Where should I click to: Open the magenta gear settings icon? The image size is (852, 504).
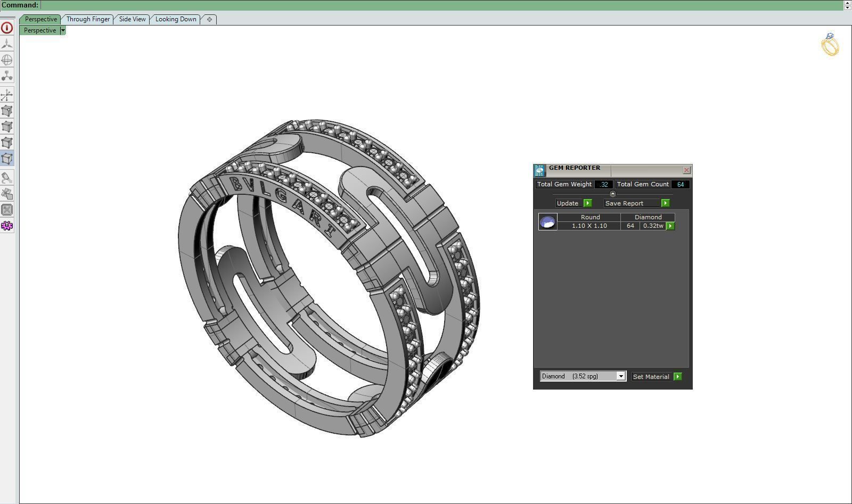[x=7, y=226]
